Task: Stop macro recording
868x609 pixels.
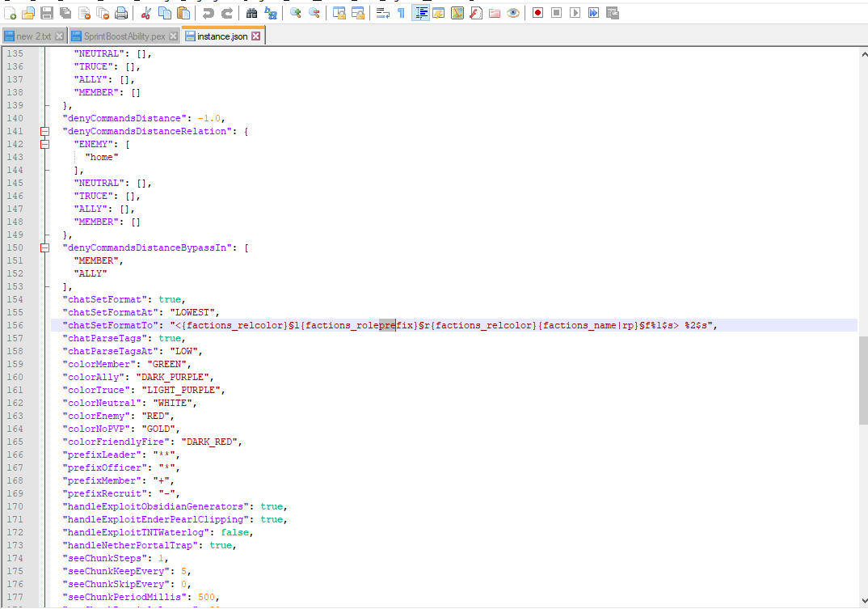Action: tap(556, 13)
